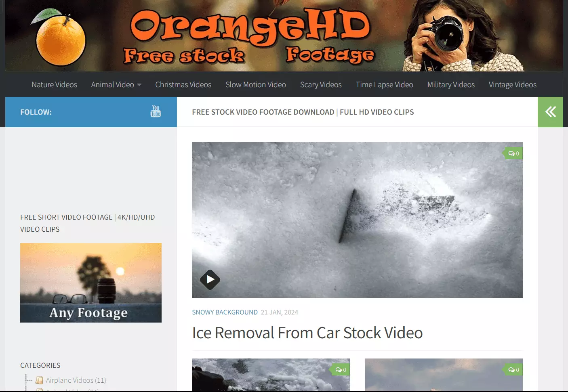The image size is (568, 392).
Task: Open Nature Videos menu item
Action: (x=55, y=85)
